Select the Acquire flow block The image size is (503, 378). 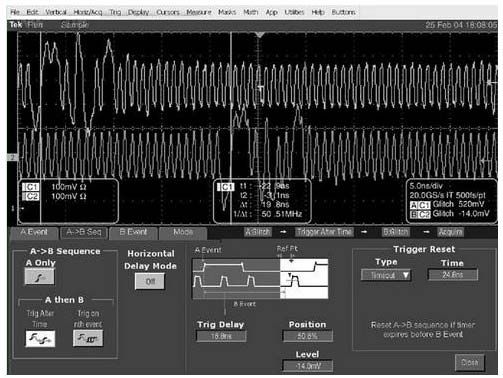pos(450,232)
